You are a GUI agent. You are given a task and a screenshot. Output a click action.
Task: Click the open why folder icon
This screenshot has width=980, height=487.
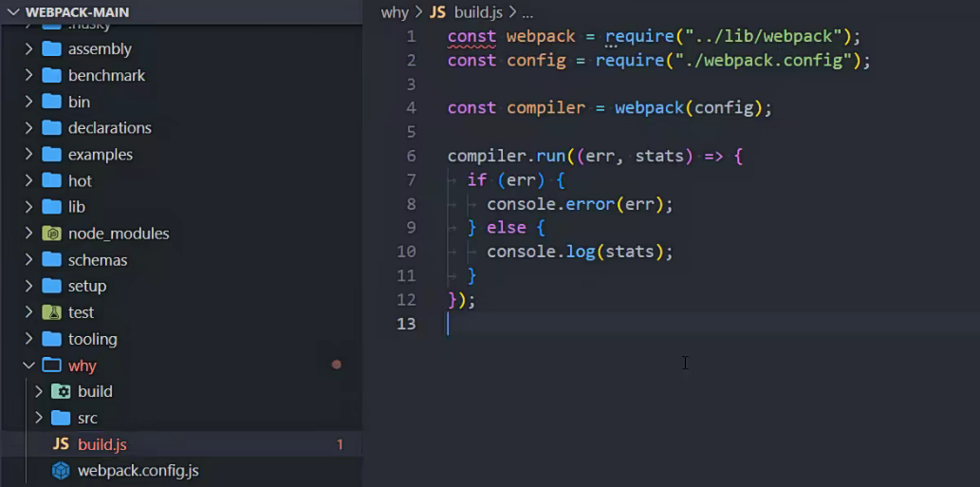point(51,365)
